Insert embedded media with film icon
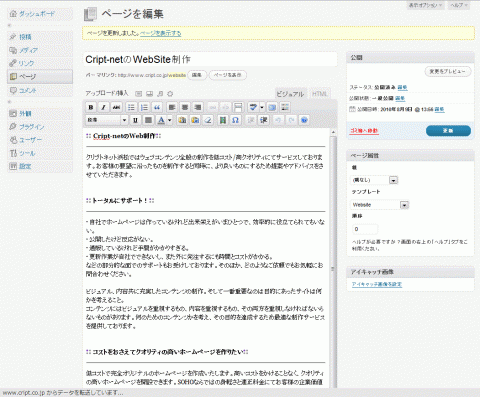The width and height of the screenshot is (480, 397). coord(223,120)
